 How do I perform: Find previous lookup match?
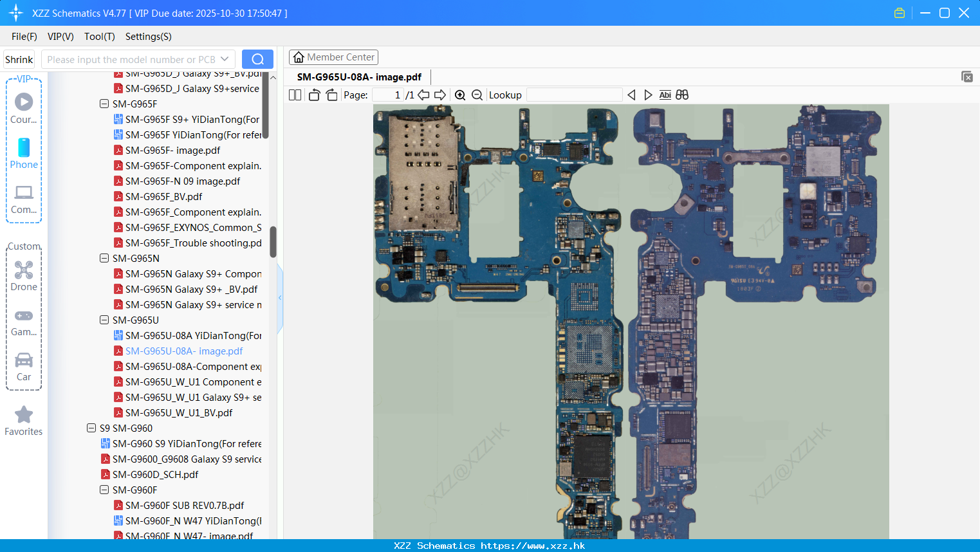pos(631,95)
